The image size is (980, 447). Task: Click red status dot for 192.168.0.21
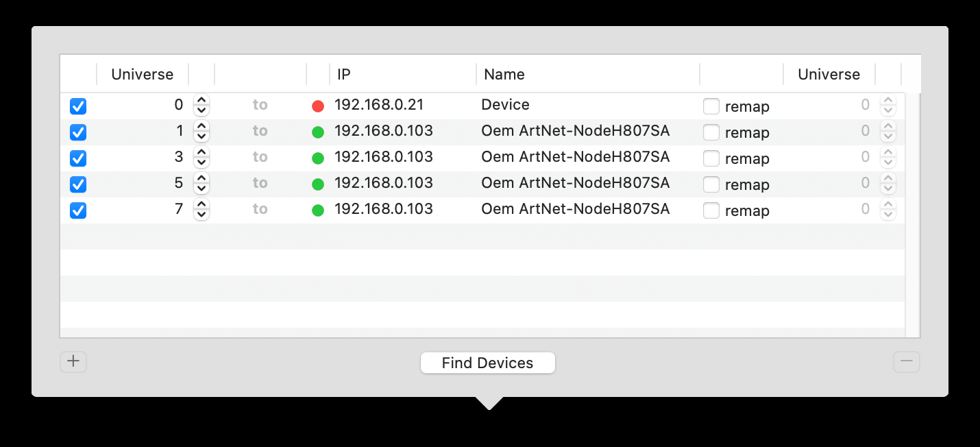click(318, 106)
